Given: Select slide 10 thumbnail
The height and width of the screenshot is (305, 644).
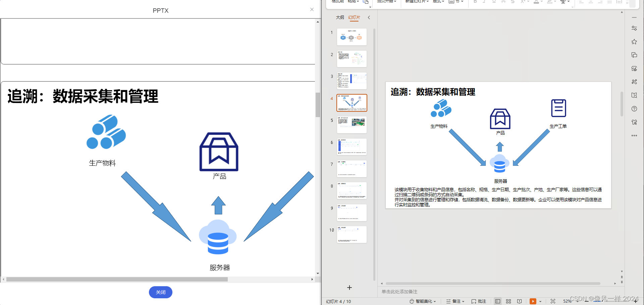Looking at the screenshot, I should (352, 235).
